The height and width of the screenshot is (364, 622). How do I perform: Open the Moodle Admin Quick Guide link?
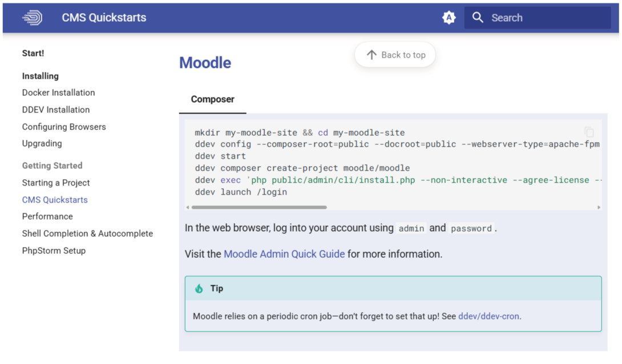pos(284,254)
